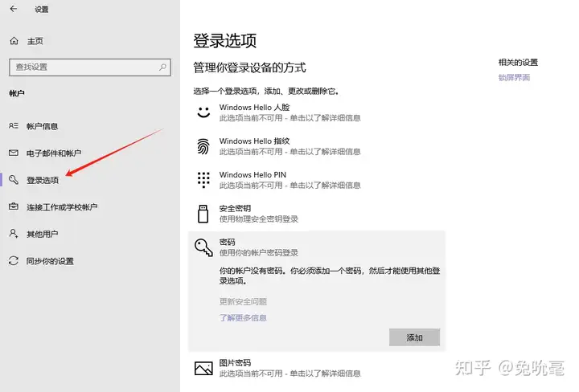Select 登录选项 in the sidebar

[x=42, y=181]
